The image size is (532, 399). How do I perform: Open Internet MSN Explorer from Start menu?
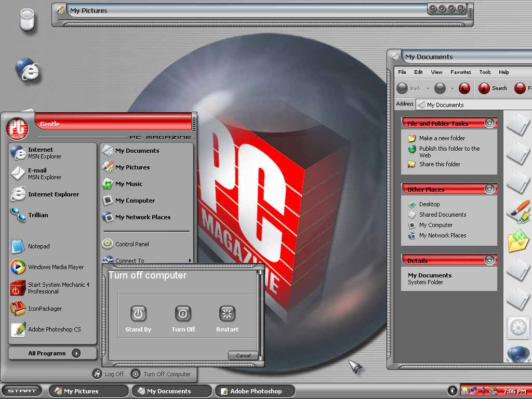pos(52,153)
